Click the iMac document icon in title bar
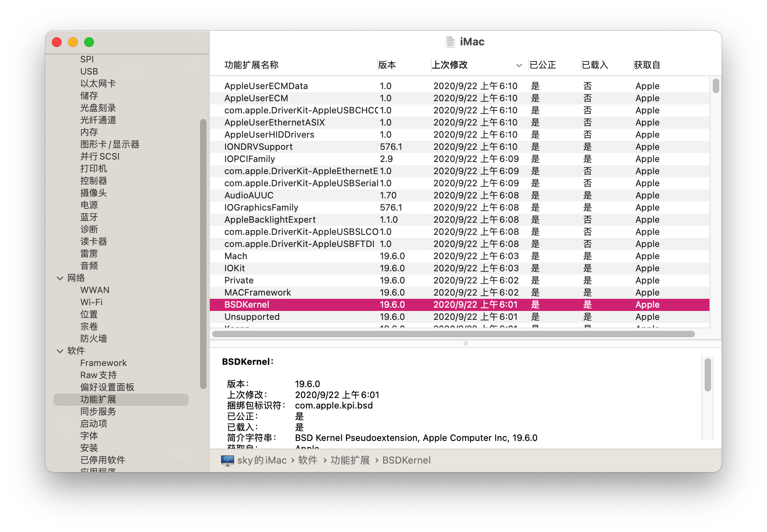The height and width of the screenshot is (532, 767). (450, 42)
